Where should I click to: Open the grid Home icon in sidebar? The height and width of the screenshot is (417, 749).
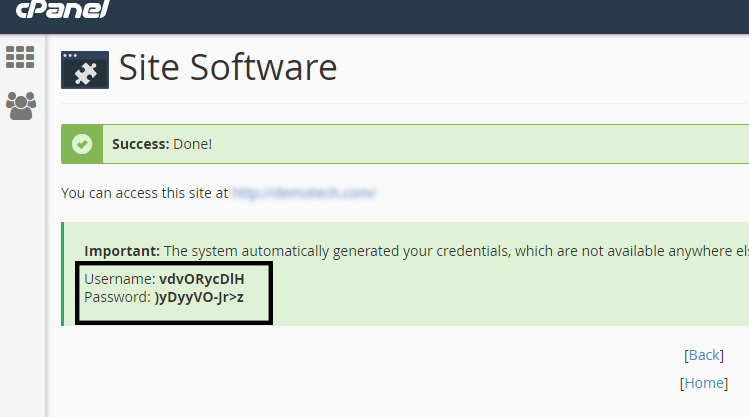[20, 57]
